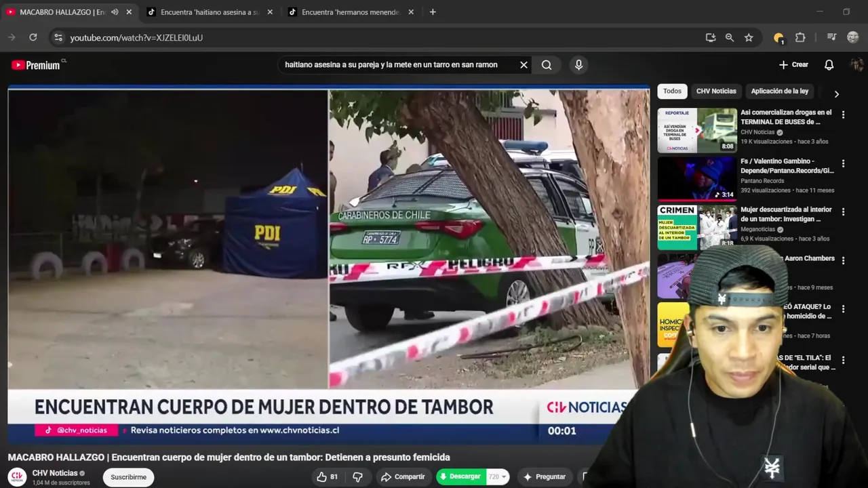Bookmark this page with the star
868x488 pixels.
[749, 38]
